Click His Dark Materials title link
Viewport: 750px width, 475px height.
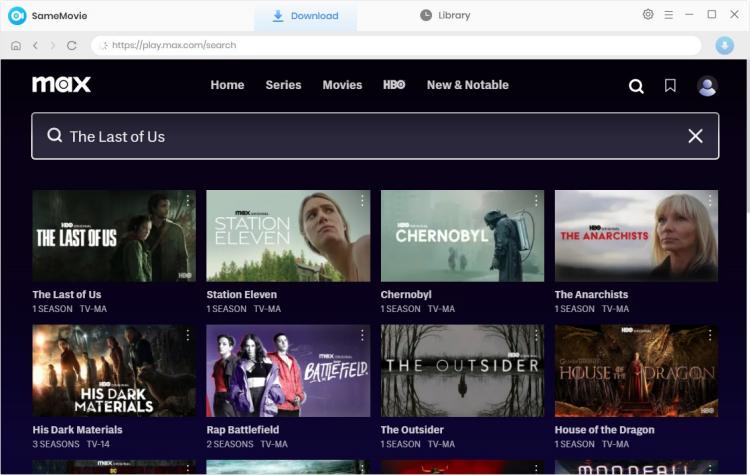(77, 430)
